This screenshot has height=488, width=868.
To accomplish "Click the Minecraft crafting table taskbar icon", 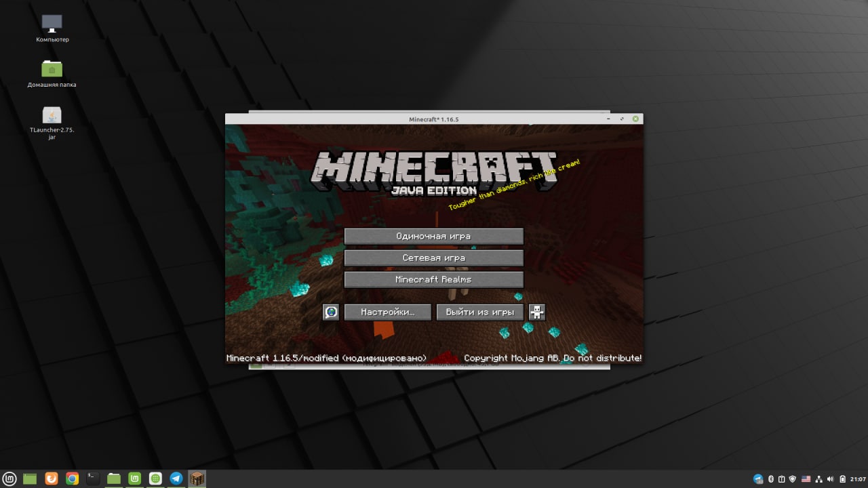I will 197,479.
